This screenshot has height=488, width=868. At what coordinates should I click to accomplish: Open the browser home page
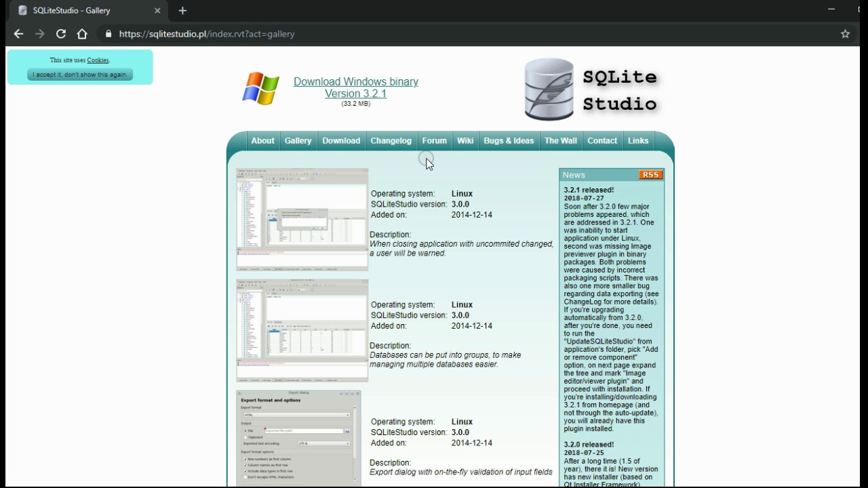[x=82, y=34]
